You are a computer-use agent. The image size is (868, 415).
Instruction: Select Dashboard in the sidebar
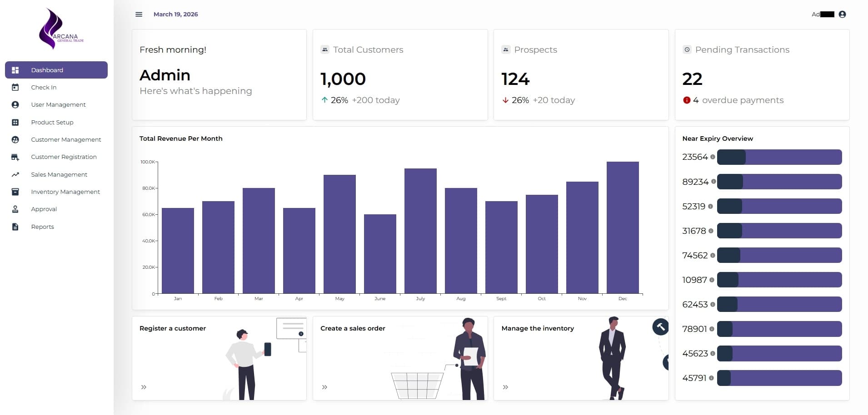[x=47, y=70]
